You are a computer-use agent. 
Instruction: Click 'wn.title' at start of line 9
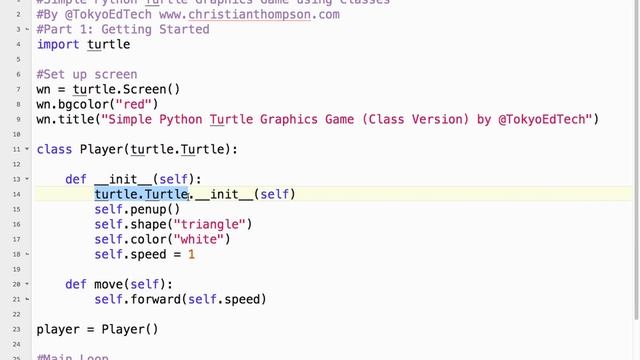[65, 120]
